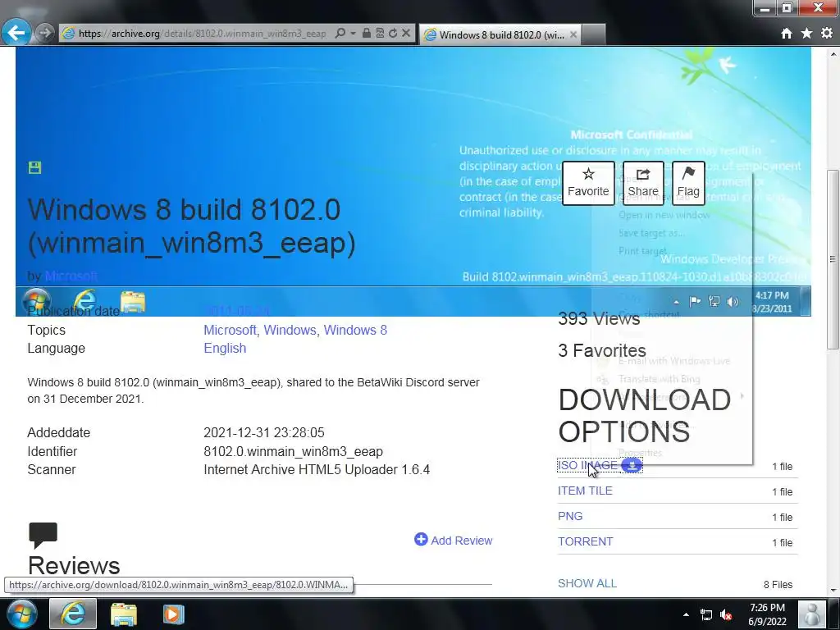Select the 393 Views text
Image resolution: width=840 pixels, height=630 pixels.
[x=599, y=319]
